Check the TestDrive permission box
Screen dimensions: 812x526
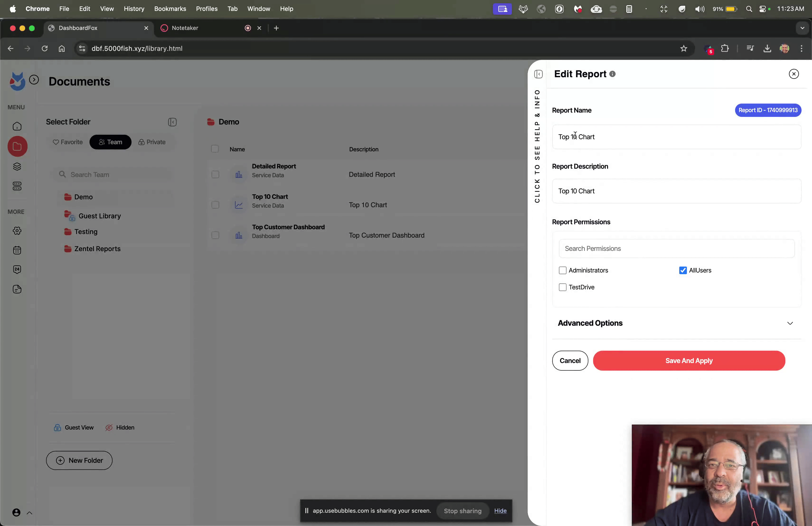[563, 287]
